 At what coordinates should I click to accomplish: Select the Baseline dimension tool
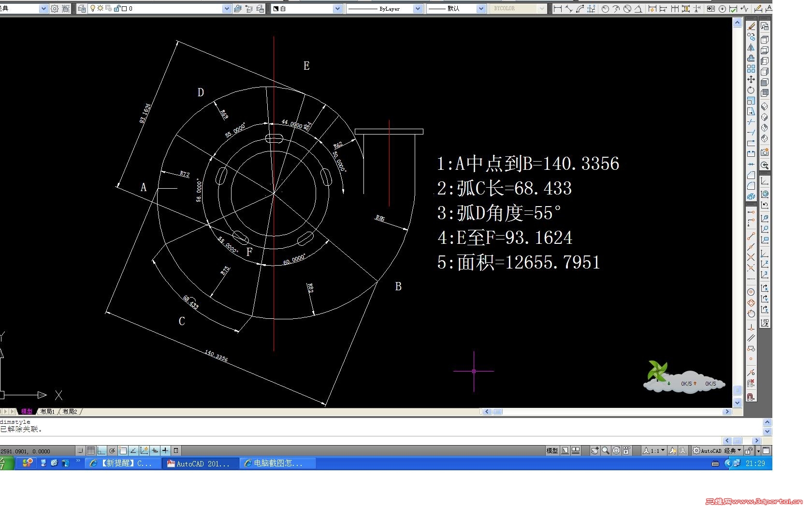[663, 9]
